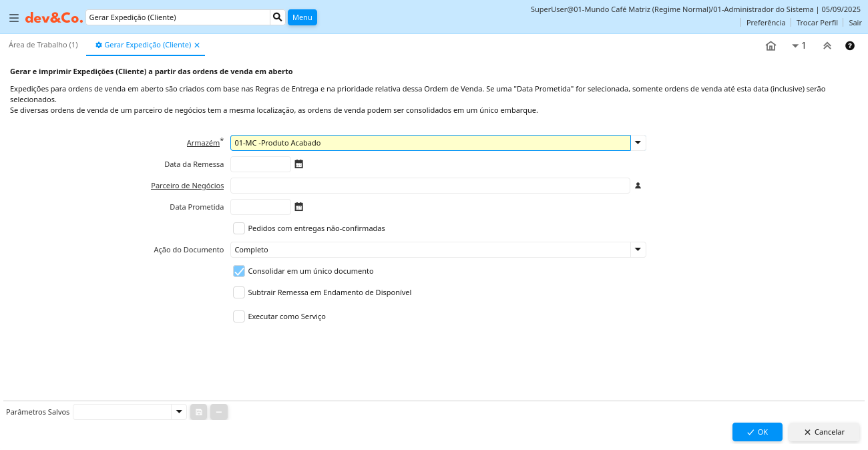The height and width of the screenshot is (450, 868).
Task: Check Subtrair Remessa em Endamento de Disponível
Action: [239, 292]
